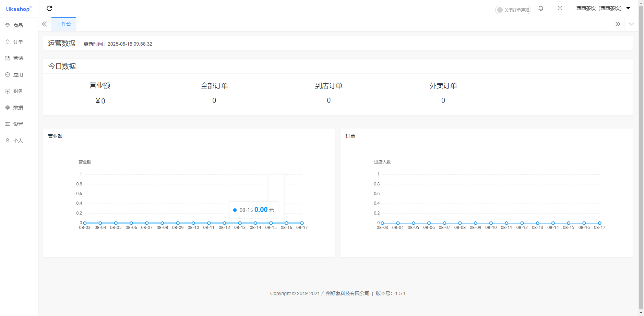Click the likeshop logo
This screenshot has height=316, width=644.
click(x=19, y=9)
